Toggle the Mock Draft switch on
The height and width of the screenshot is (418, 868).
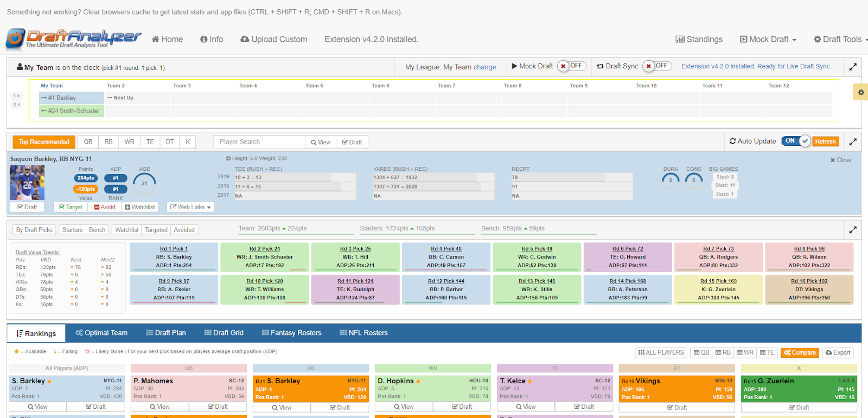click(571, 66)
